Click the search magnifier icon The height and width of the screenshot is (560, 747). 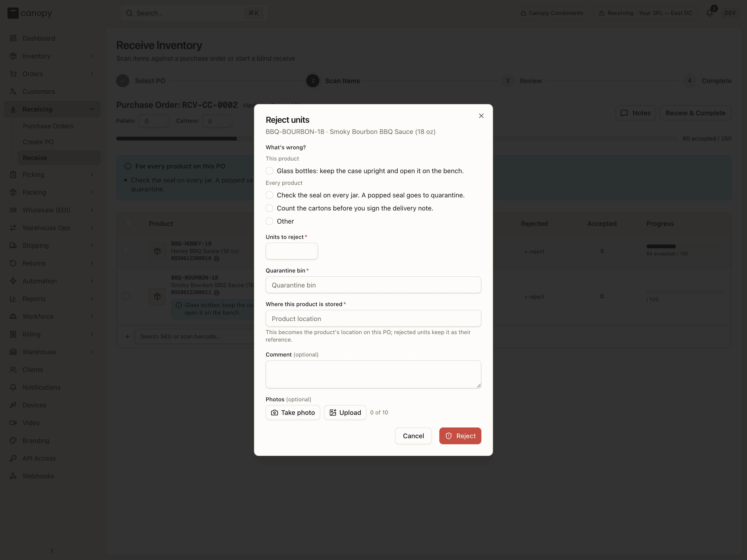pyautogui.click(x=129, y=13)
